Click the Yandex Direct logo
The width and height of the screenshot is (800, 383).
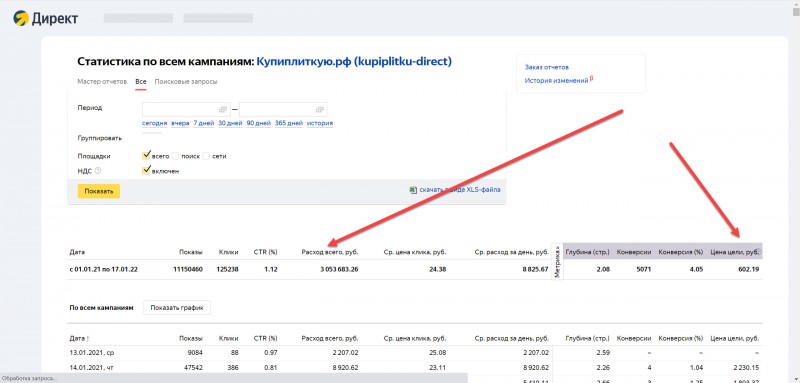click(x=45, y=18)
